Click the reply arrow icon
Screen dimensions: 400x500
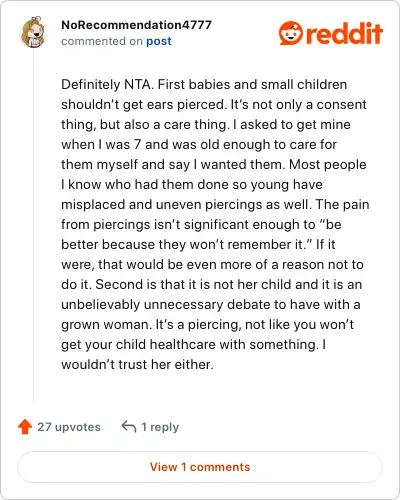pos(129,426)
